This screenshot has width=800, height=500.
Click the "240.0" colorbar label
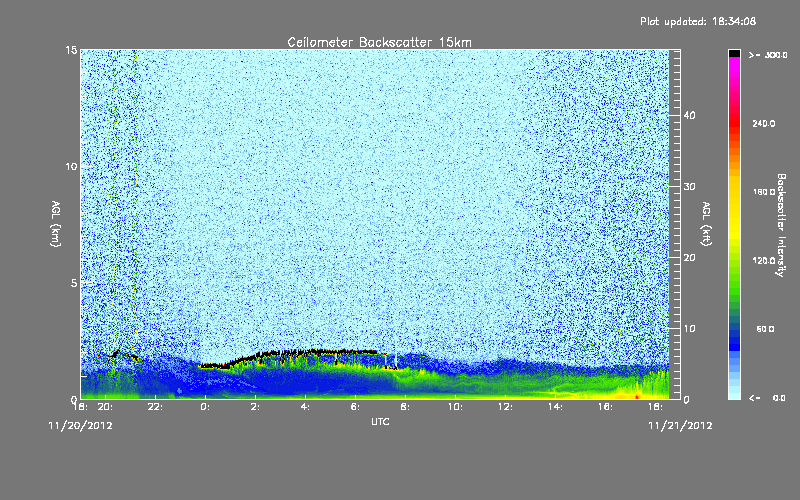764,123
